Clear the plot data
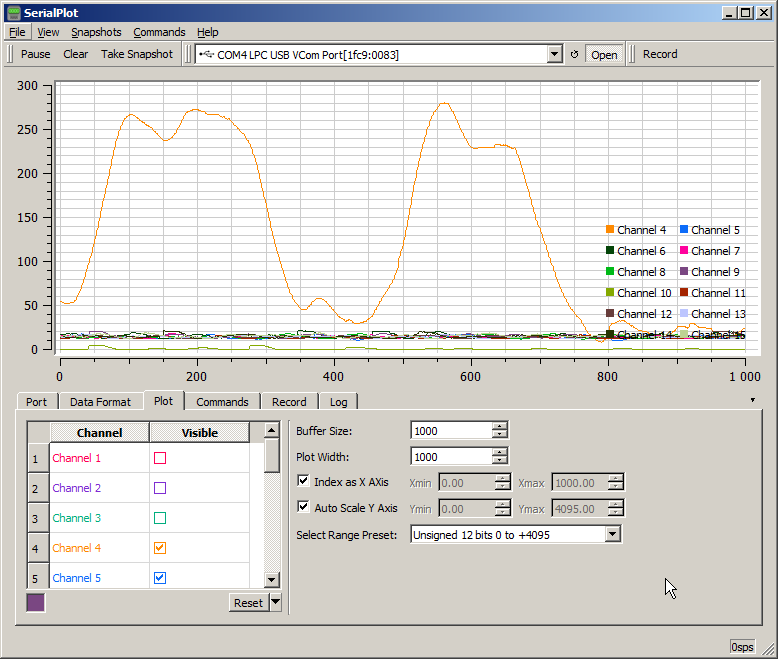The height and width of the screenshot is (659, 778). (75, 54)
